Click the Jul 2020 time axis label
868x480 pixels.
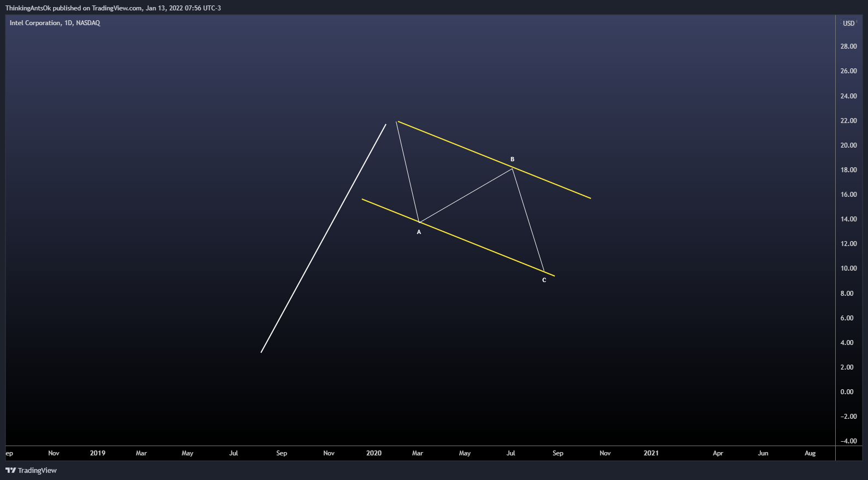click(x=511, y=453)
